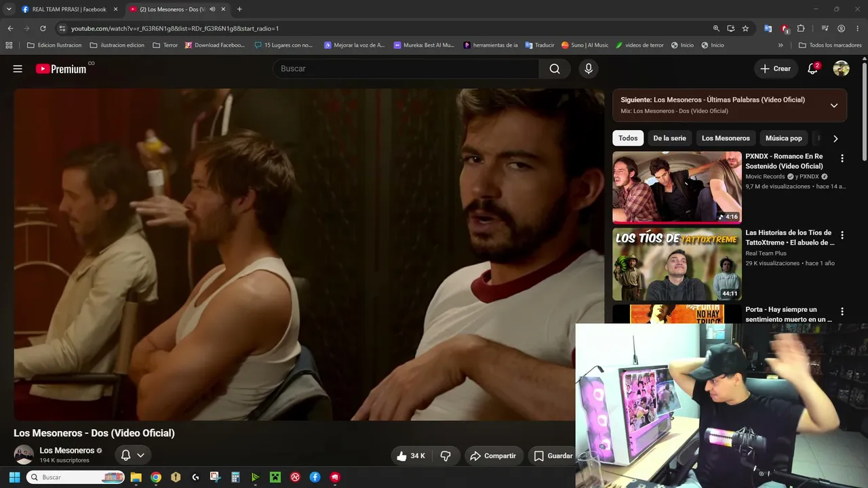Open the browser extensions puzzle icon
This screenshot has width=868, height=488.
click(801, 28)
